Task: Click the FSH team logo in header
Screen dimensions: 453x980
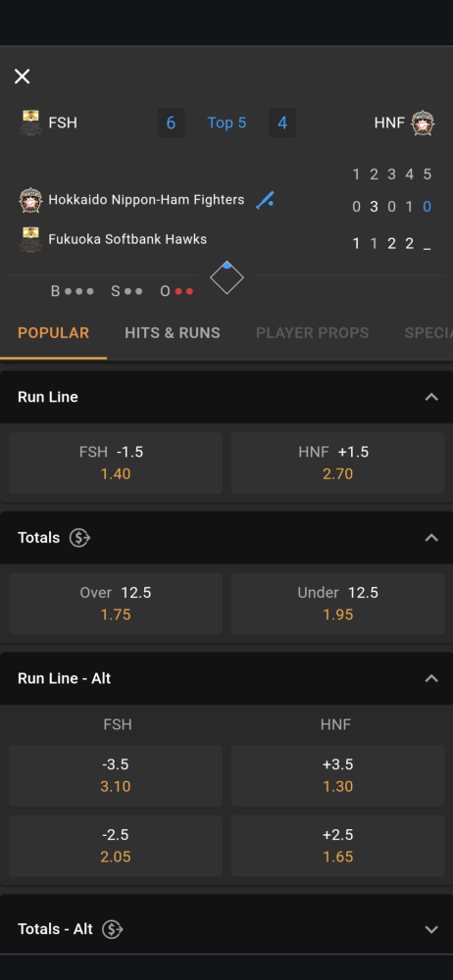Action: [x=30, y=122]
